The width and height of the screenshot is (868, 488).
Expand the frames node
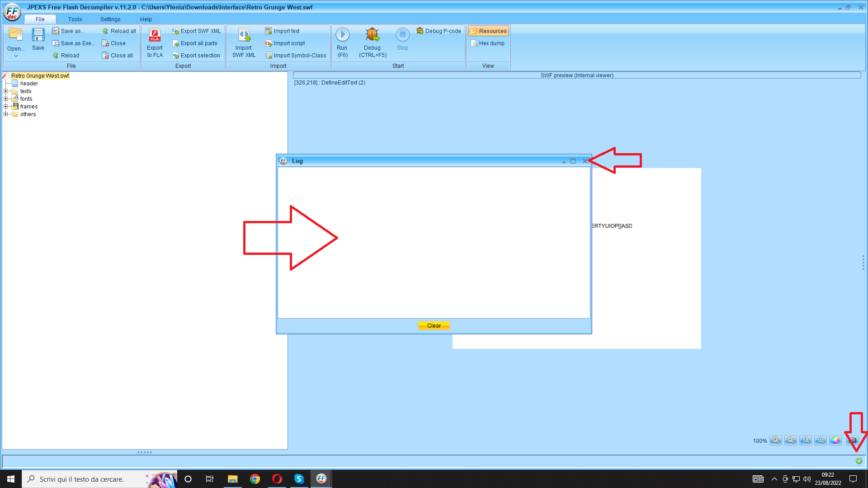point(6,107)
